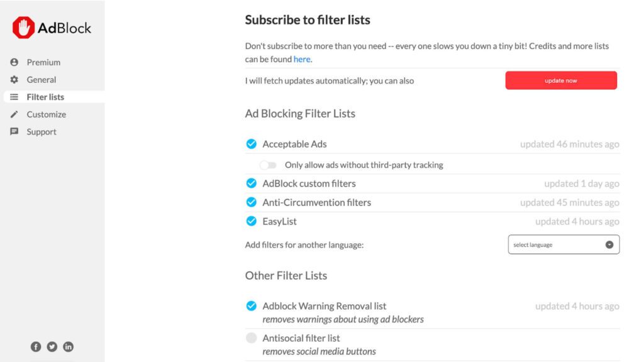The image size is (644, 362).
Task: Uncheck the EasyList filter
Action: (252, 221)
